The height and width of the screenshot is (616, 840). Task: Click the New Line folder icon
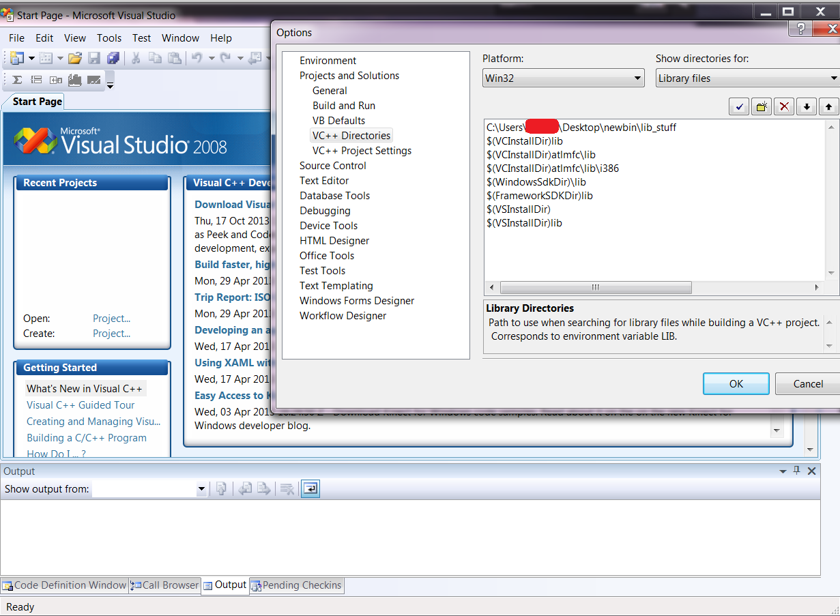tap(762, 106)
